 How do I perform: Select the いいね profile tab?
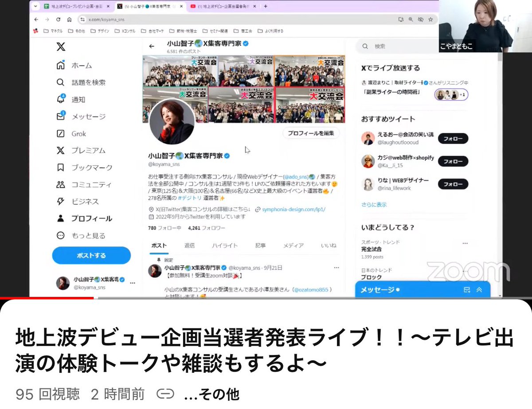[329, 245]
